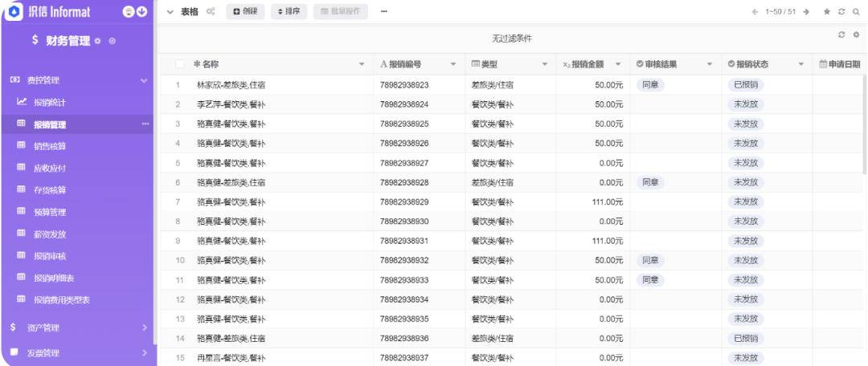Click the 差旅类/住宿 type in row 6
868x366 pixels.
pyautogui.click(x=492, y=182)
